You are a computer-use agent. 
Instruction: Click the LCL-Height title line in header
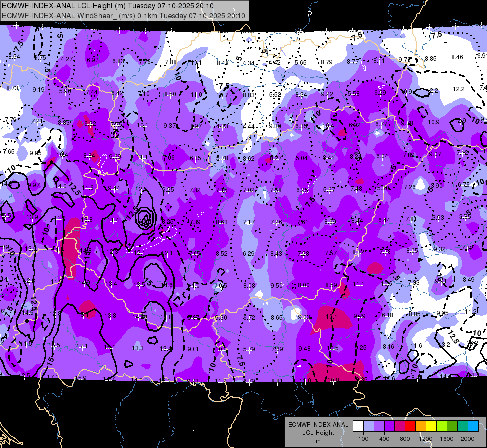point(108,6)
